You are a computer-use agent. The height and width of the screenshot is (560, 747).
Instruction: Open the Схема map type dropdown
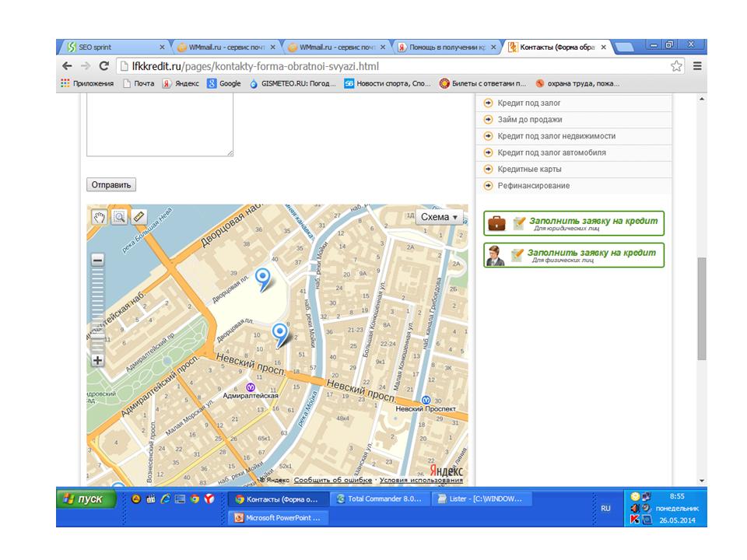click(440, 217)
